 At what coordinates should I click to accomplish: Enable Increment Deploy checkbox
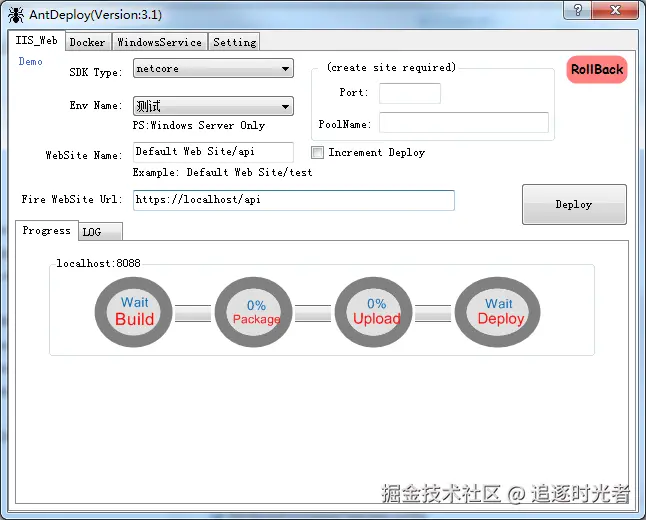(x=317, y=152)
